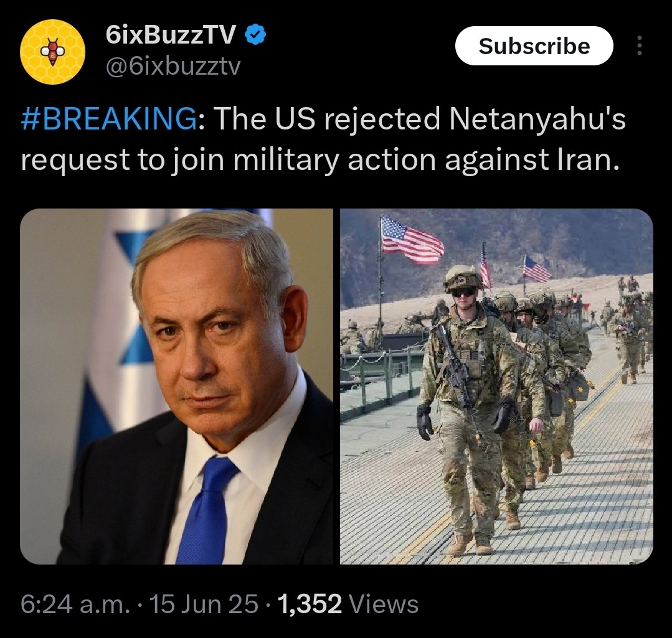The height and width of the screenshot is (638, 672).
Task: Click the "Views" label beside the count
Action: (x=384, y=604)
